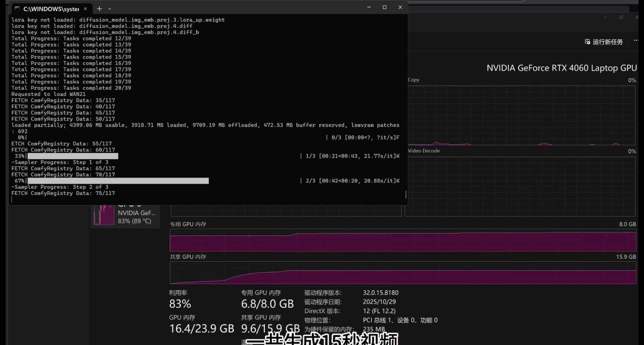Maximize the terminal window
The height and width of the screenshot is (345, 644).
(x=384, y=7)
